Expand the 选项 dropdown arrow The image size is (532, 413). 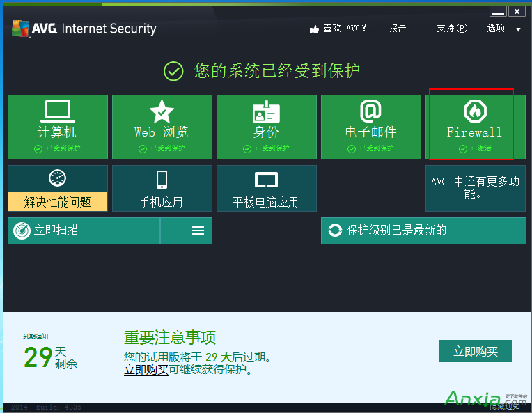[519, 29]
